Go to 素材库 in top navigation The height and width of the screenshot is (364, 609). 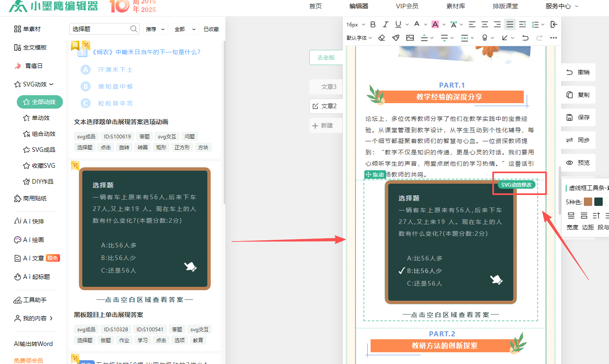455,6
